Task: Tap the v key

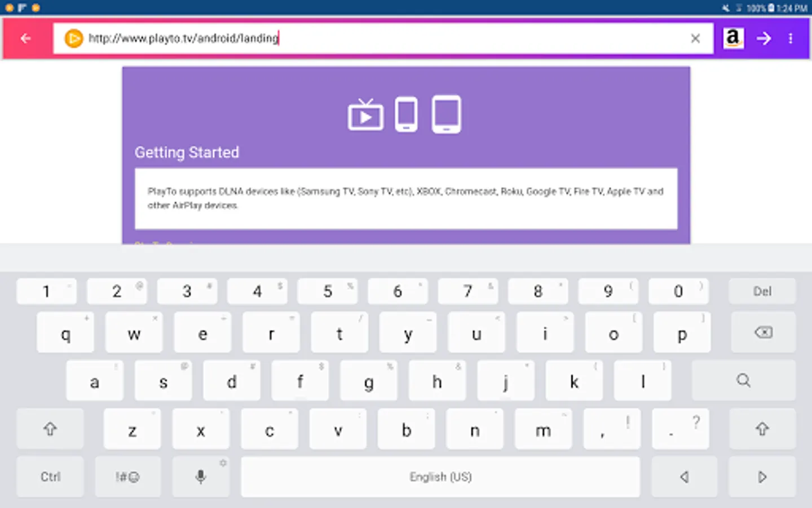Action: [x=338, y=429]
